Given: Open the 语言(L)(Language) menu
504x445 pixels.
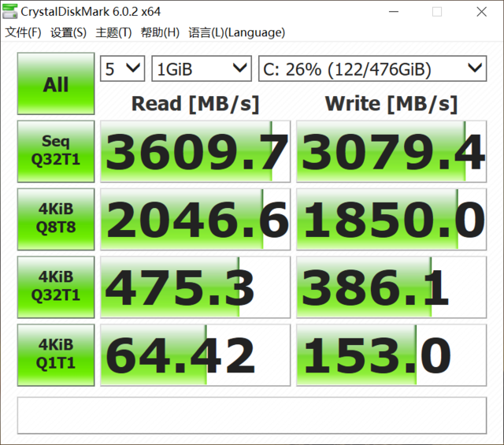Looking at the screenshot, I should click(236, 32).
